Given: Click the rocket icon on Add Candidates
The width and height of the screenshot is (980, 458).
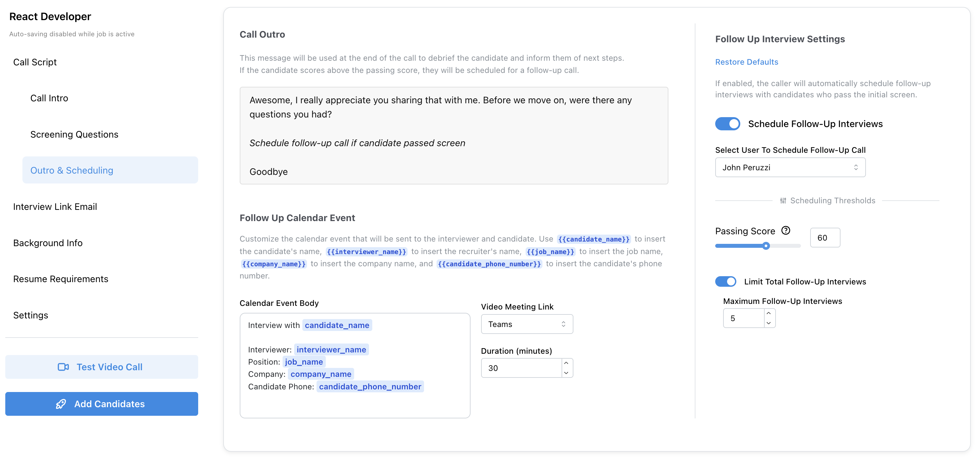Looking at the screenshot, I should click(61, 404).
